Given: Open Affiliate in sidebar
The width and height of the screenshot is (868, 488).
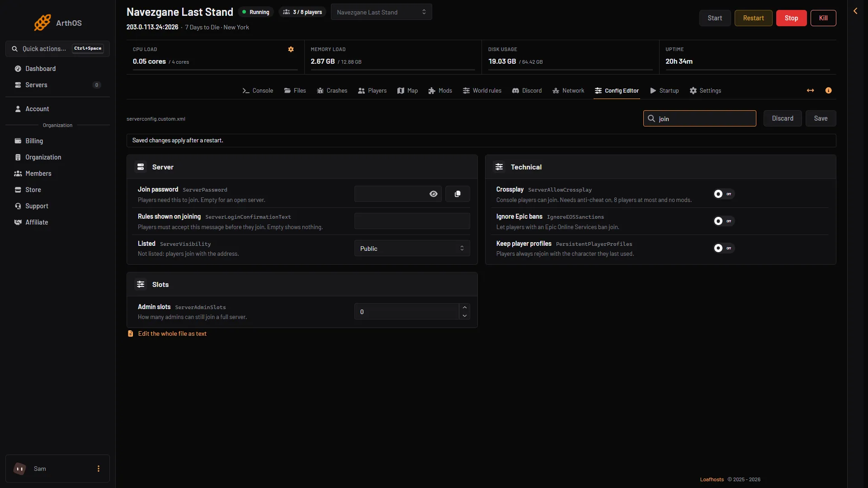Looking at the screenshot, I should click(x=57, y=222).
